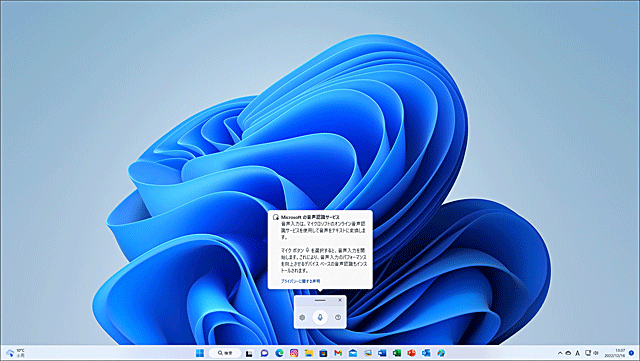Open the Photos app from taskbar

[367, 353]
